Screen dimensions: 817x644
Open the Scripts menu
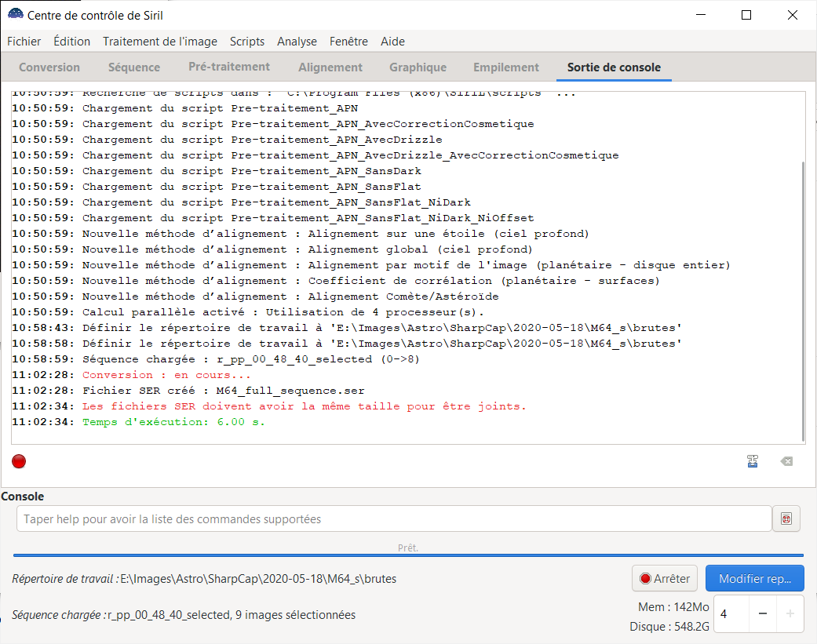coord(247,42)
